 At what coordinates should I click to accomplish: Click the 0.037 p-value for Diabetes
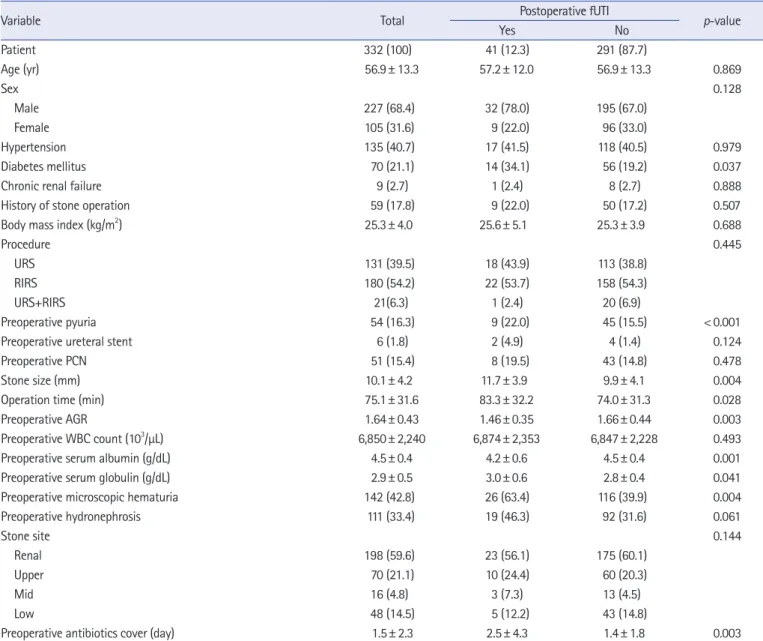point(727,166)
